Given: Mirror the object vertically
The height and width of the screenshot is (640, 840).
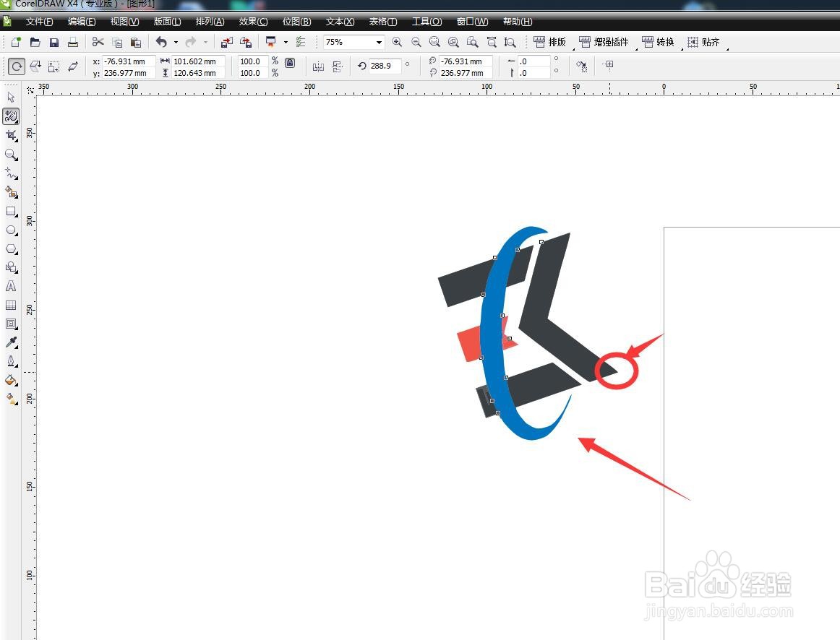Looking at the screenshot, I should [x=337, y=66].
